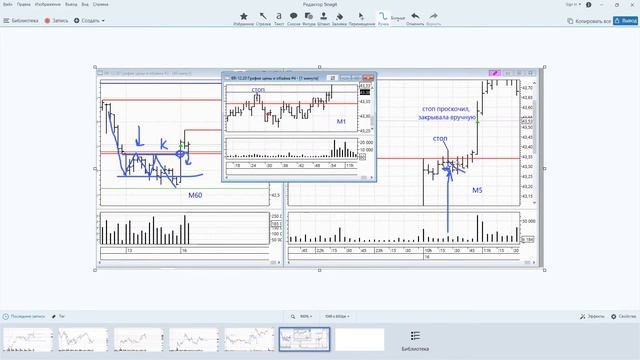The width and height of the screenshot is (640, 360).
Task: Open the Вывод menu
Action: point(71,4)
